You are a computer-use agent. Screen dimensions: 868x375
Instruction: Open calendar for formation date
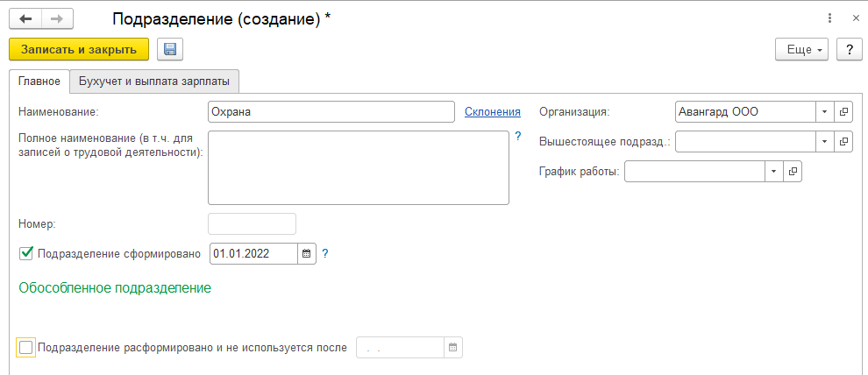point(307,253)
